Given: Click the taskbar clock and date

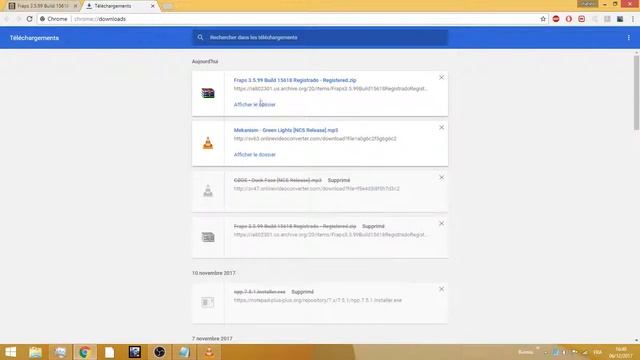Looking at the screenshot, I should (x=621, y=353).
